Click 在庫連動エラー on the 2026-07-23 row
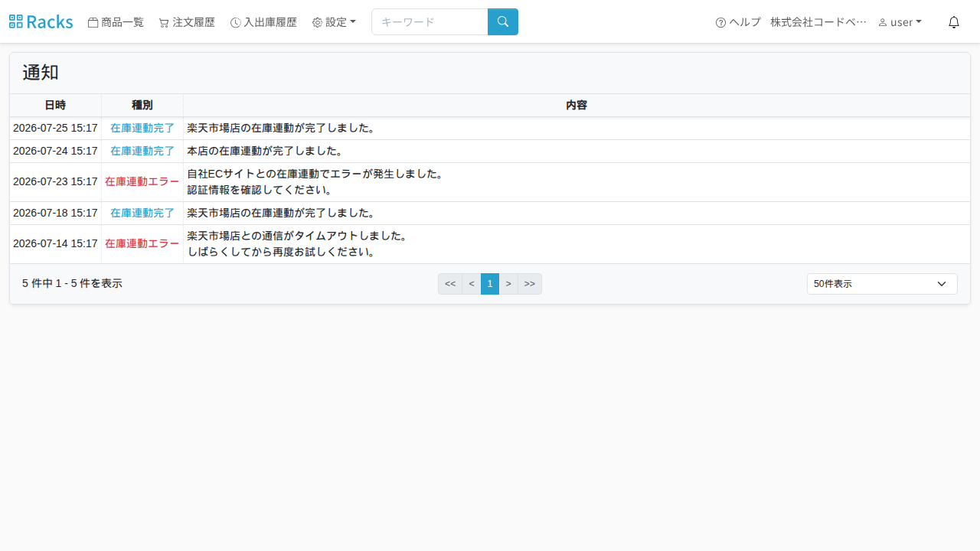Image resolution: width=980 pixels, height=551 pixels. pos(142,182)
